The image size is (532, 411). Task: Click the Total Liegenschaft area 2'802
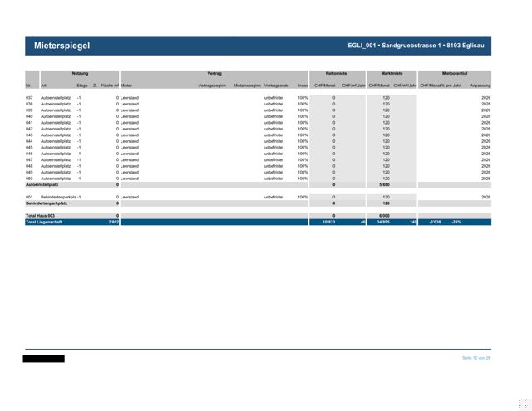pyautogui.click(x=114, y=222)
